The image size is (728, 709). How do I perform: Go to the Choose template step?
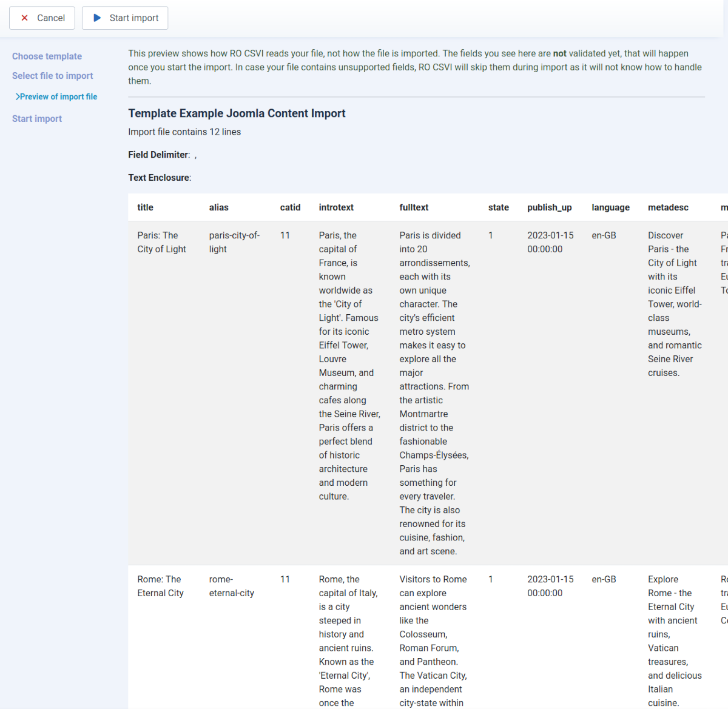pyautogui.click(x=47, y=56)
